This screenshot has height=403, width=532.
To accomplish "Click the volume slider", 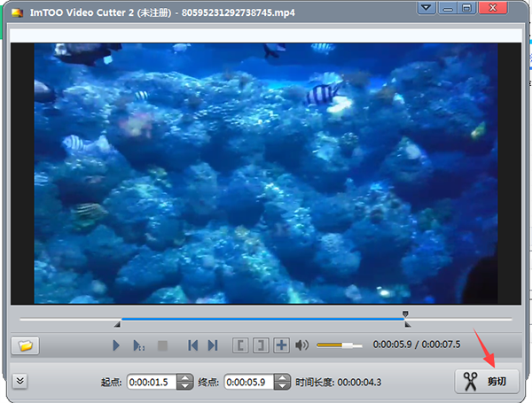I will [339, 345].
